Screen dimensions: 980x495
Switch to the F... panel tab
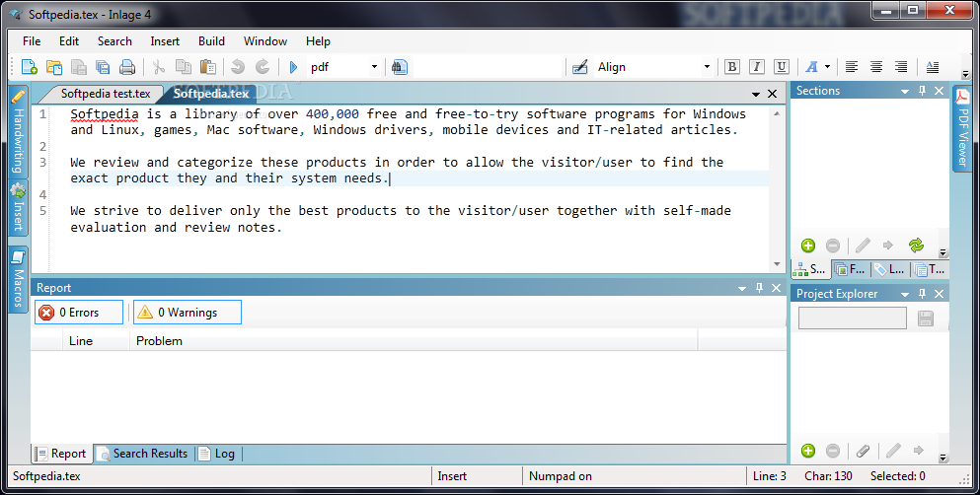pyautogui.click(x=851, y=269)
